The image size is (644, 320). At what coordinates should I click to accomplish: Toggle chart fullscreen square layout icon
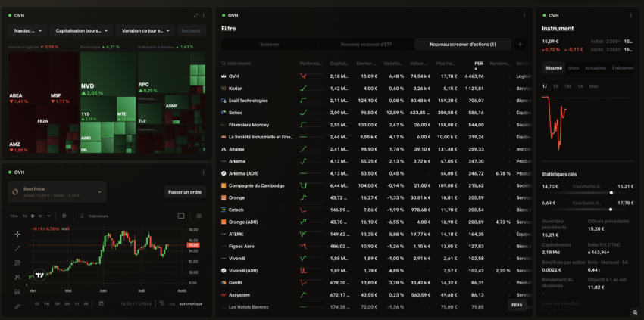click(181, 216)
